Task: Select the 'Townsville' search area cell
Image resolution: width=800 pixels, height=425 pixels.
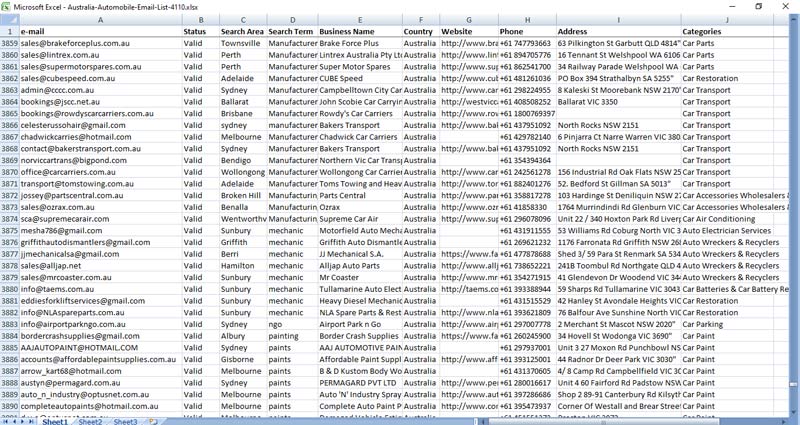Action: point(243,43)
